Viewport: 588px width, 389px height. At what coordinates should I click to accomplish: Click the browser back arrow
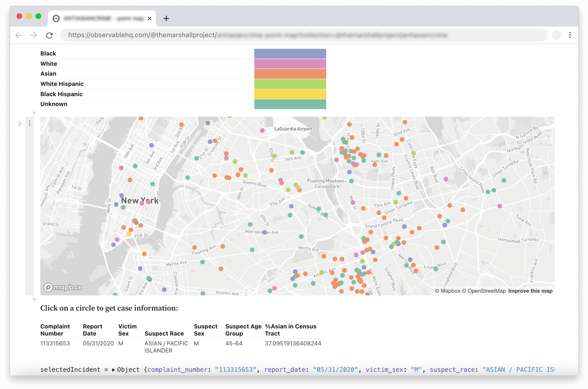(19, 35)
